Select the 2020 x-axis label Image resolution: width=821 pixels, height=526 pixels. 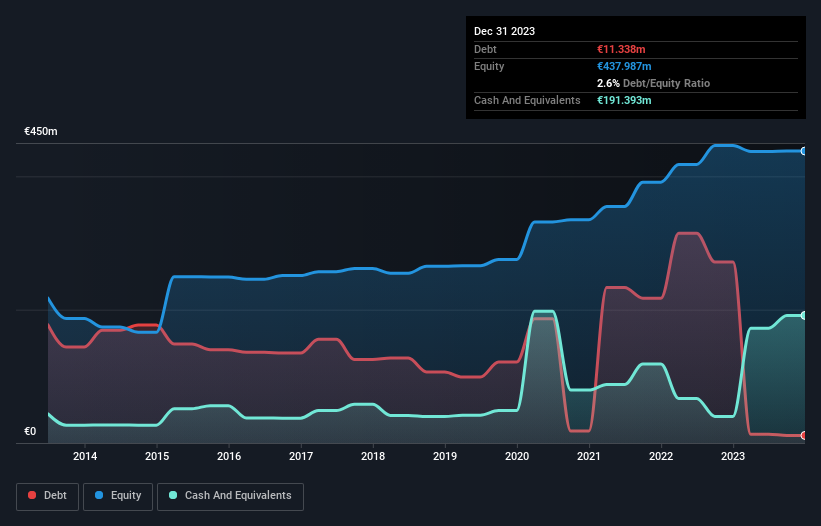click(517, 456)
